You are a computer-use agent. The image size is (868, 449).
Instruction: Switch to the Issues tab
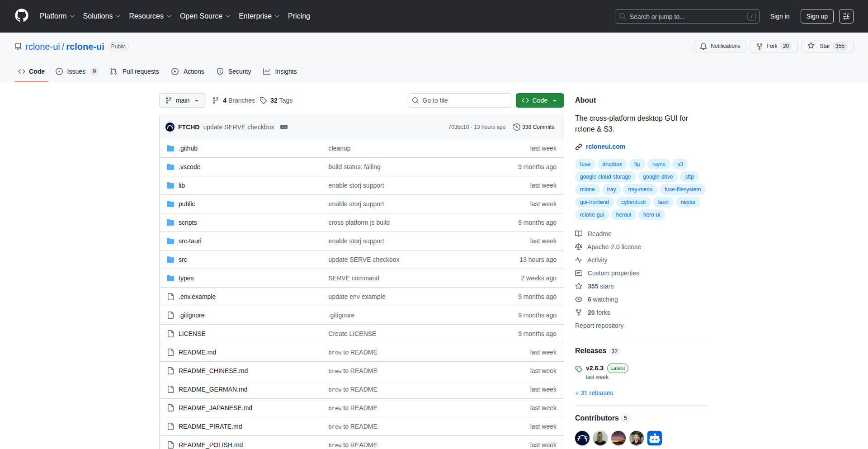point(76,71)
